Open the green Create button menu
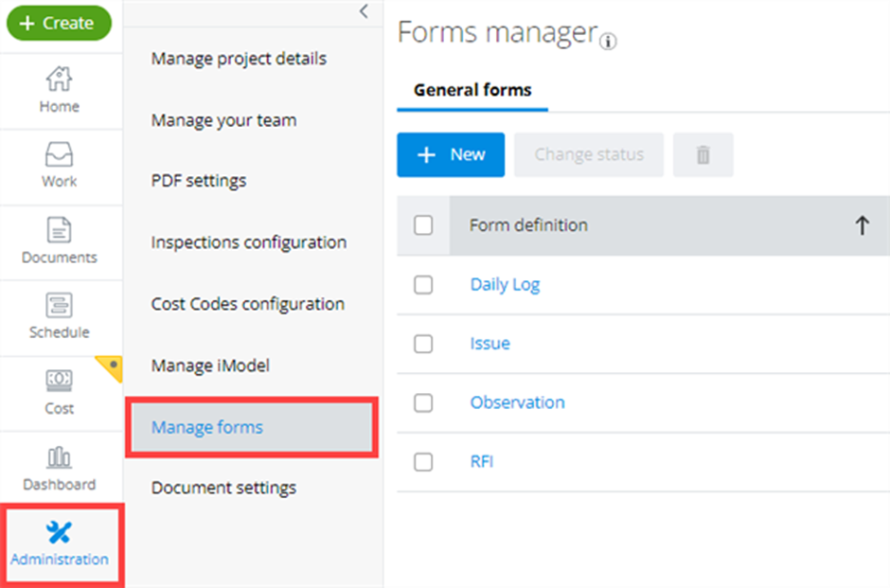Screen dimensions: 890x588 pyautogui.click(x=59, y=24)
